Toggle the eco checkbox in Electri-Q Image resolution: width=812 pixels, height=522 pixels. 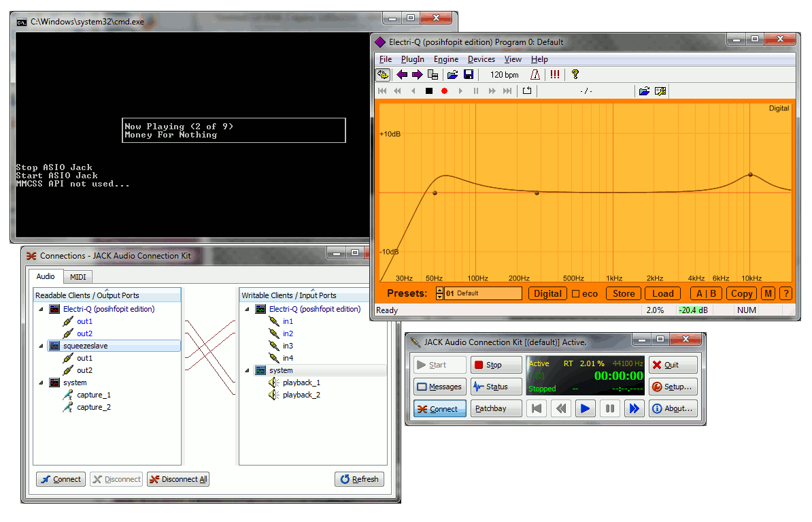[x=575, y=294]
